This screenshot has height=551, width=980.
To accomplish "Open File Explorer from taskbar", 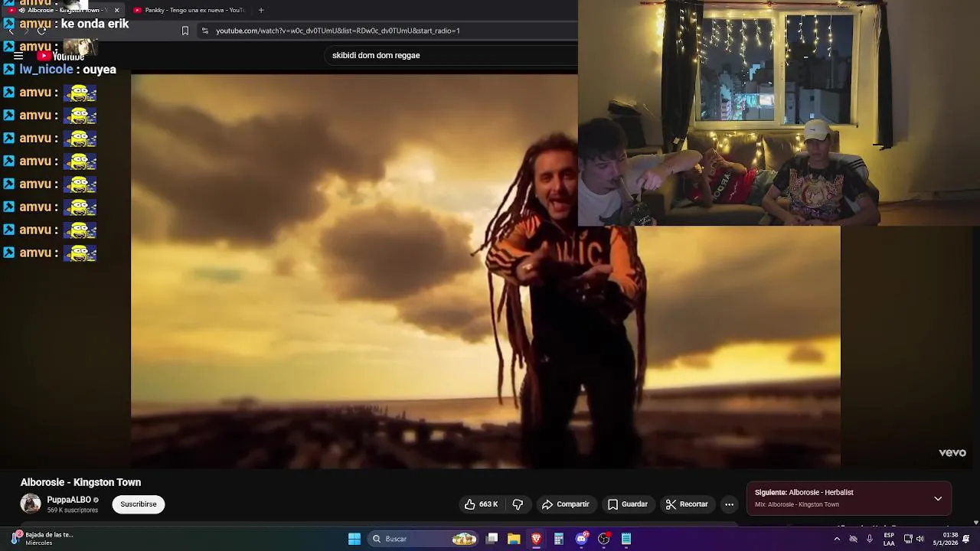I will (x=514, y=539).
